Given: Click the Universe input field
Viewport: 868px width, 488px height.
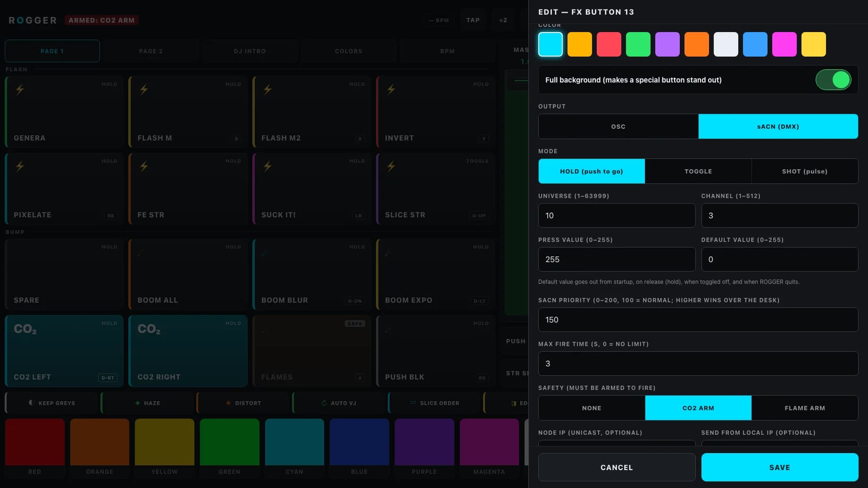Looking at the screenshot, I should click(617, 215).
